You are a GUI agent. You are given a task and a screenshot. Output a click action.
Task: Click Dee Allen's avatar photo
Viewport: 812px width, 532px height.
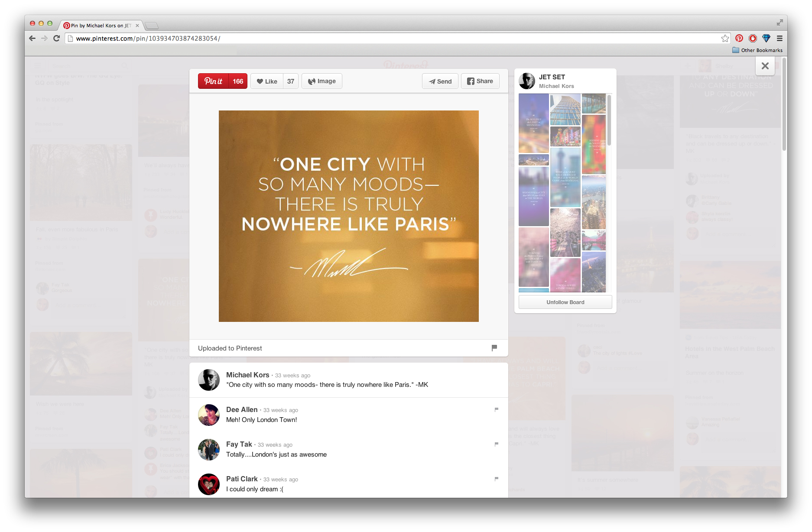click(209, 415)
